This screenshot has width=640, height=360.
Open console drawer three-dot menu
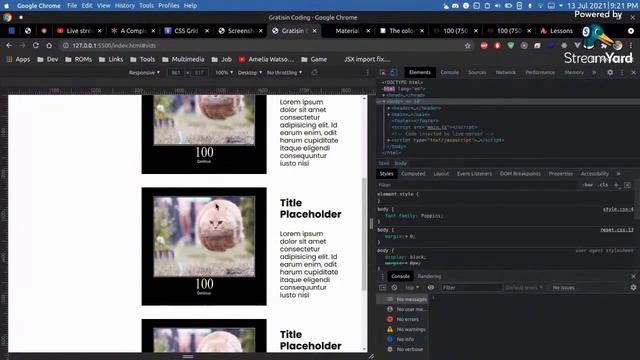[382, 276]
